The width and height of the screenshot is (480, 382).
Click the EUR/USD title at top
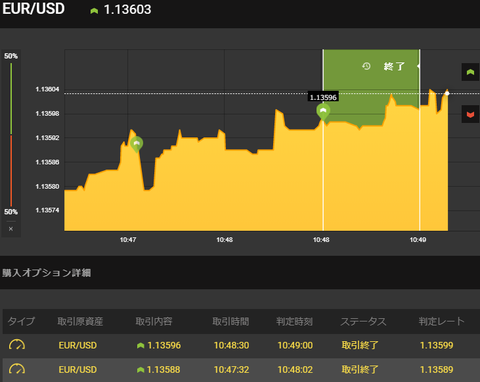pos(33,9)
